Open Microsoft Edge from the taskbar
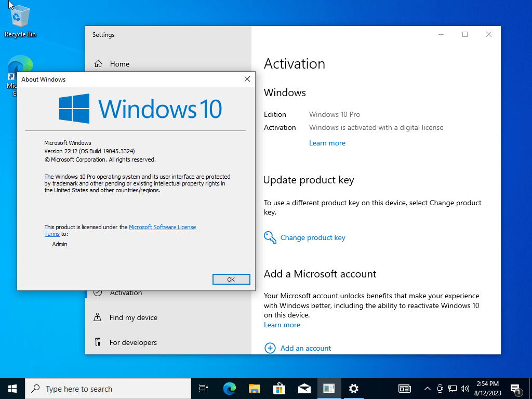The image size is (532, 399). (230, 389)
